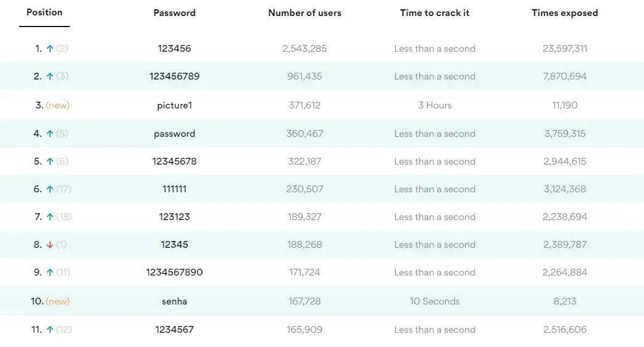Image resolution: width=644 pixels, height=347 pixels.
Task: Click the 3 Hours crack time cell
Action: [435, 105]
